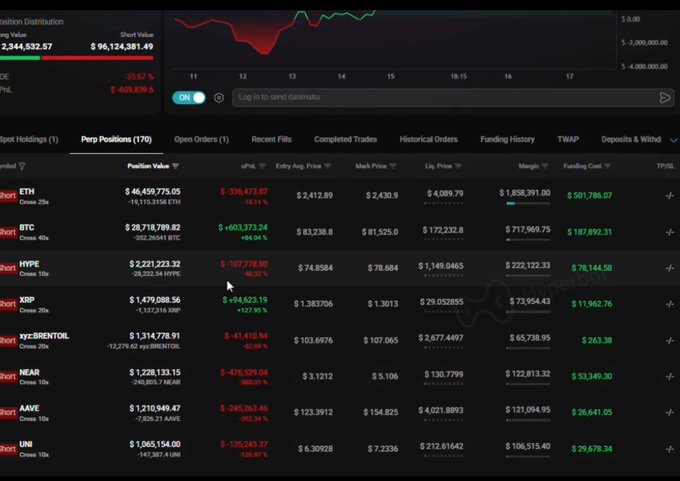Click UNI TP/SL -/- value

(670, 449)
